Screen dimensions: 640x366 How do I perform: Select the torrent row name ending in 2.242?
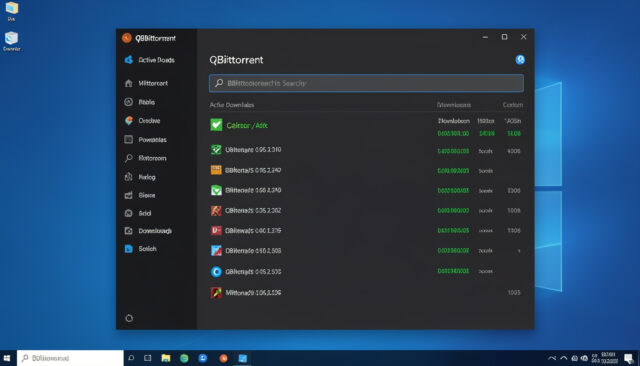(253, 170)
